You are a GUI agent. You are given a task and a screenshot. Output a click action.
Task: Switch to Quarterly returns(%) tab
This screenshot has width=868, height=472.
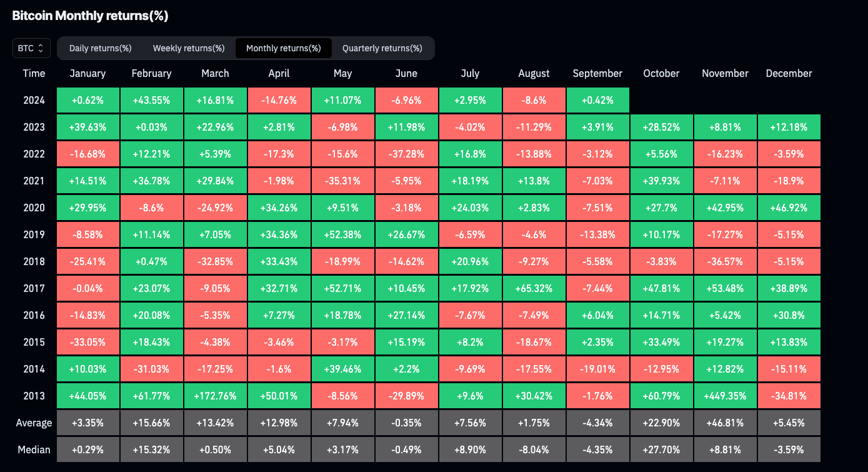pos(382,48)
